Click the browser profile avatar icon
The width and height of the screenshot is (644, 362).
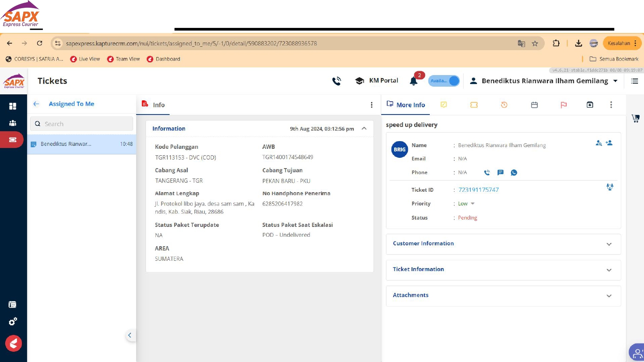594,43
